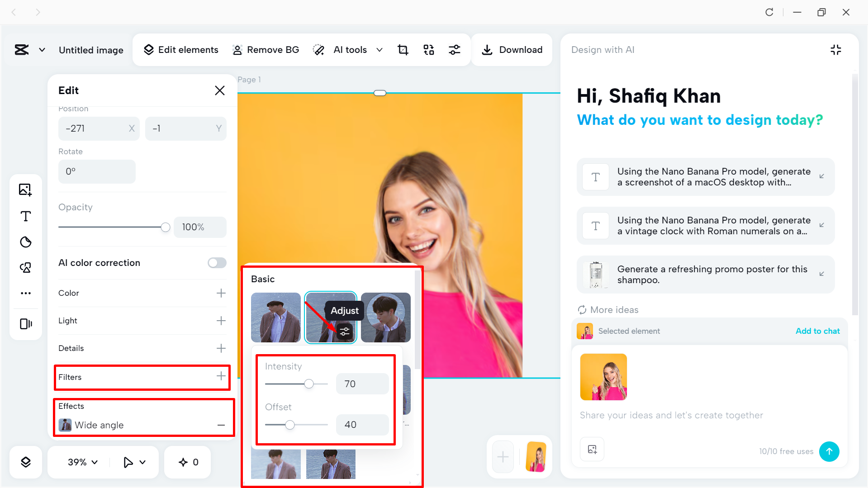
Task: Click More ideas to refresh suggestions
Action: pos(608,310)
